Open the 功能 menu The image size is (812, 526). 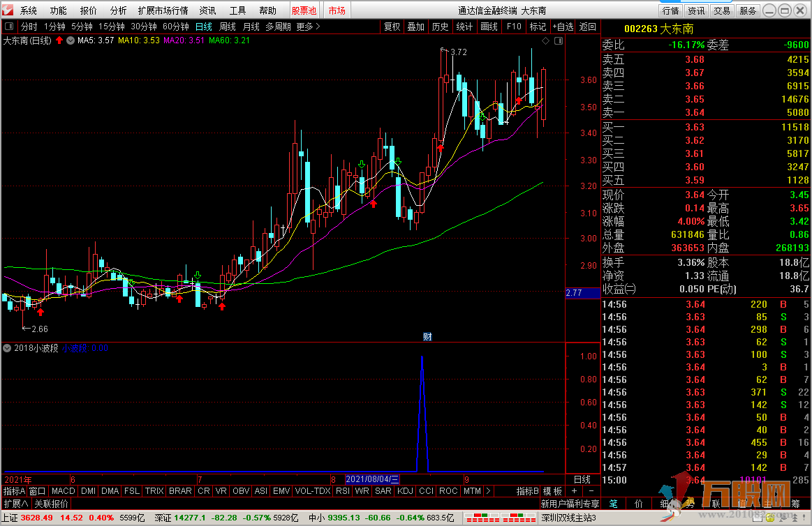coord(58,10)
